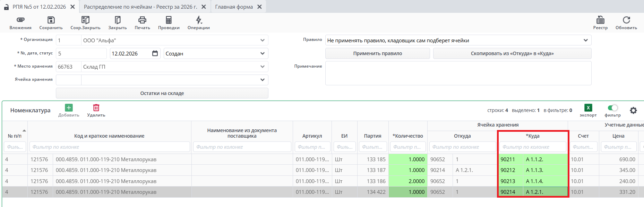This screenshot has width=644, height=207.
Task: Open the Реестр registry icon
Action: click(x=600, y=20)
